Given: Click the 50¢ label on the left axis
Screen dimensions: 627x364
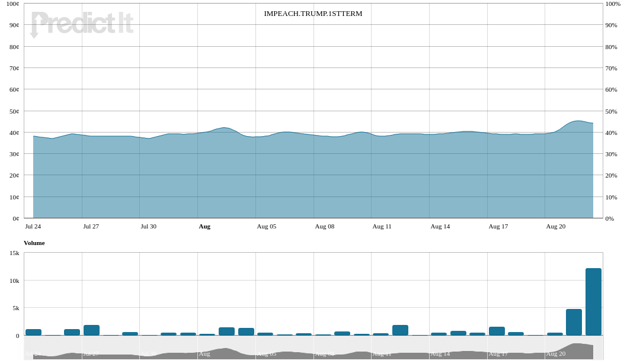Looking at the screenshot, I should click(x=12, y=111).
